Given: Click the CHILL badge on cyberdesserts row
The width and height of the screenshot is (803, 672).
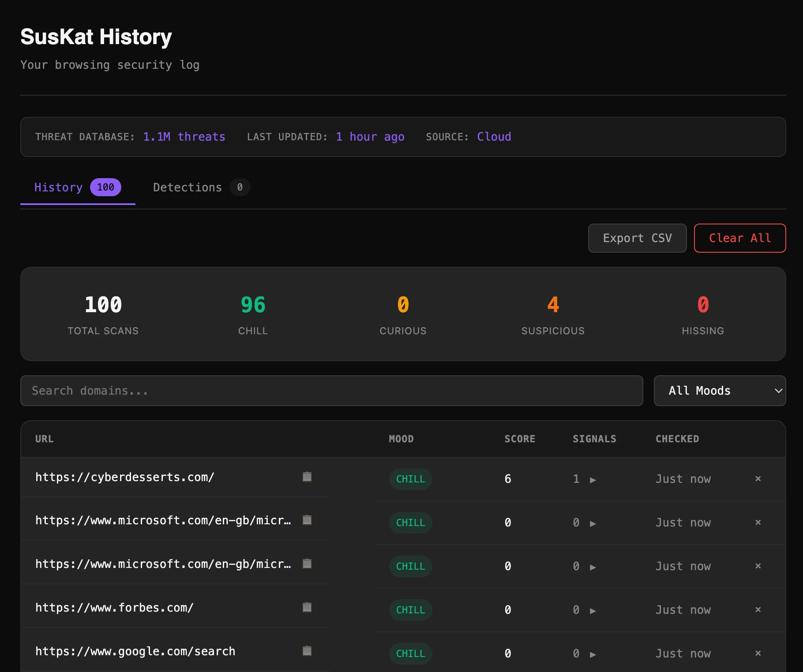Looking at the screenshot, I should [410, 479].
